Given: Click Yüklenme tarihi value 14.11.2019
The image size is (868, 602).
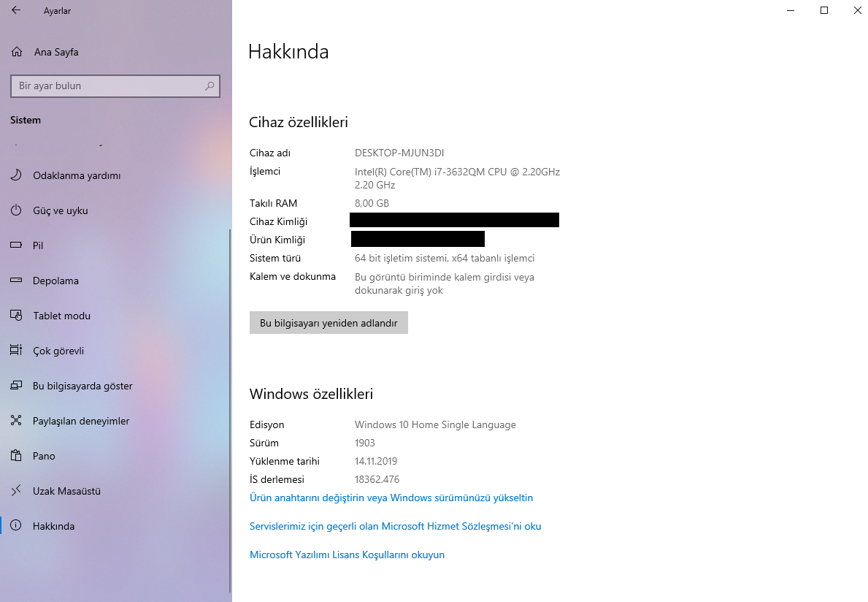Looking at the screenshot, I should [x=376, y=461].
